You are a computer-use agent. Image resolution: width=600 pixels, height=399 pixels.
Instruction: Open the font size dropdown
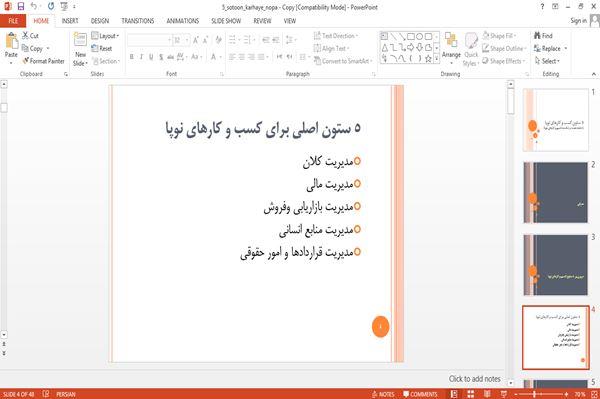(187, 40)
